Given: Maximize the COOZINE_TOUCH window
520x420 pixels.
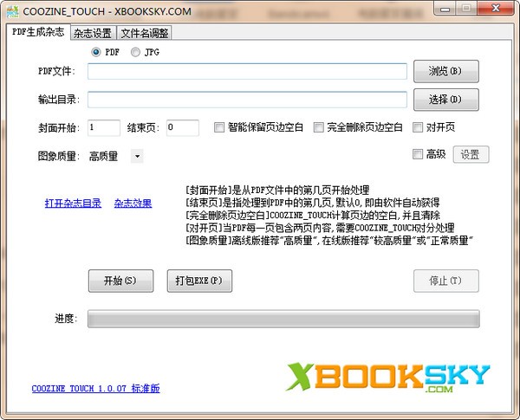Looking at the screenshot, I should [x=466, y=9].
